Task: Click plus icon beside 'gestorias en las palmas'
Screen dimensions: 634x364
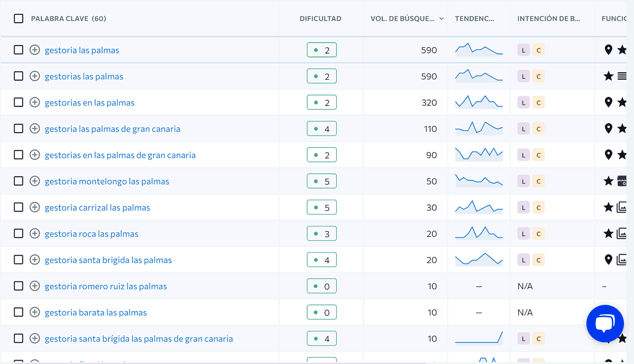Action: (35, 103)
